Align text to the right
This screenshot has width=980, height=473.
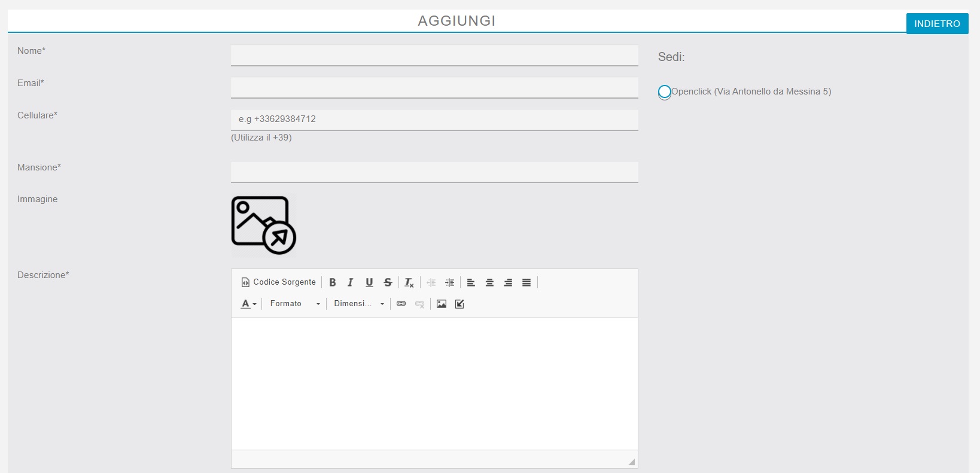pos(508,282)
